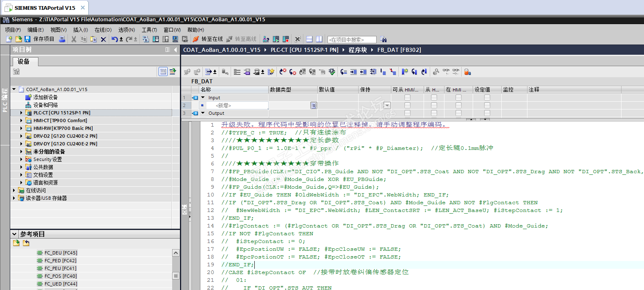Click the download to device icon
644x290 pixels.
(155, 39)
